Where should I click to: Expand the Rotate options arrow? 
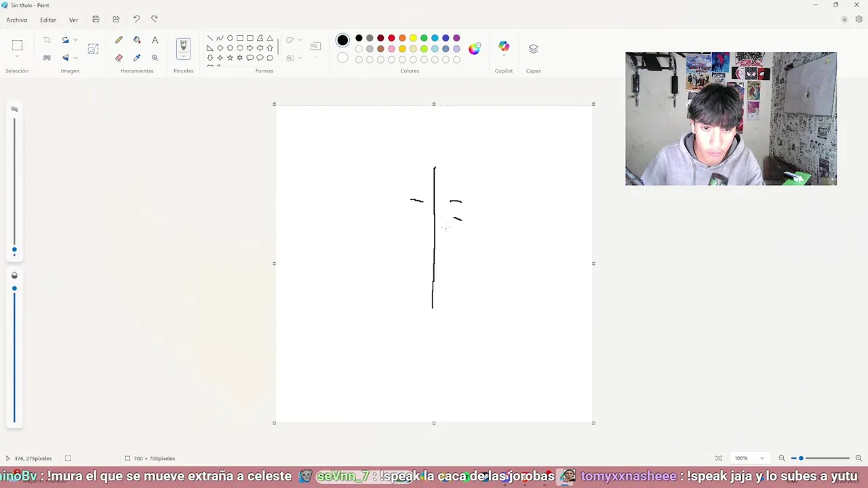click(75, 40)
